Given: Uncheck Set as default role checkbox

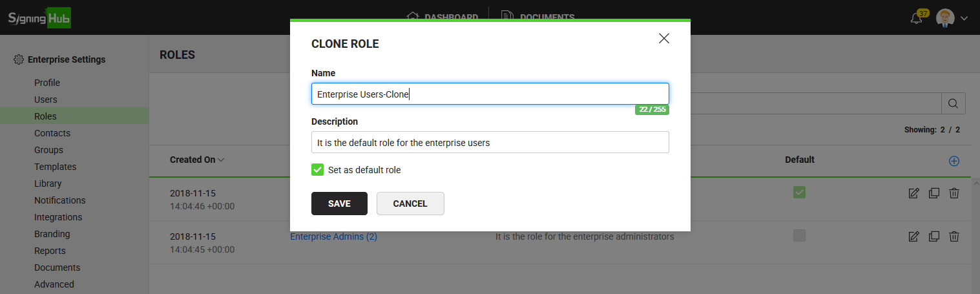Looking at the screenshot, I should click(317, 170).
